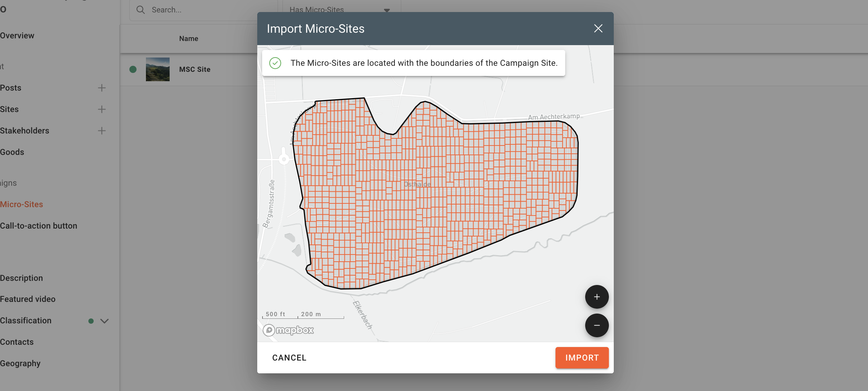Screen dimensions: 868x391
Task: Open the Micro-Sites sidebar item
Action: point(22,205)
